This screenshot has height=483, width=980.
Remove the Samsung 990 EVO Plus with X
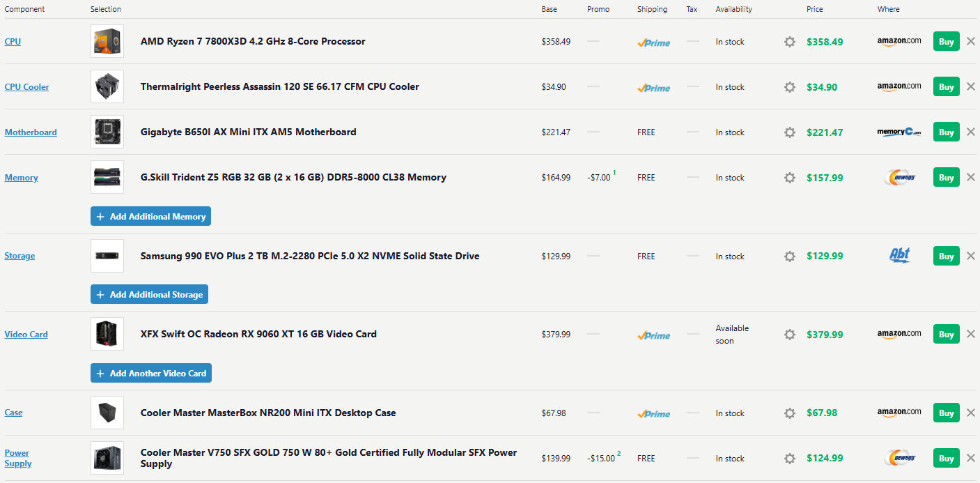pos(971,256)
